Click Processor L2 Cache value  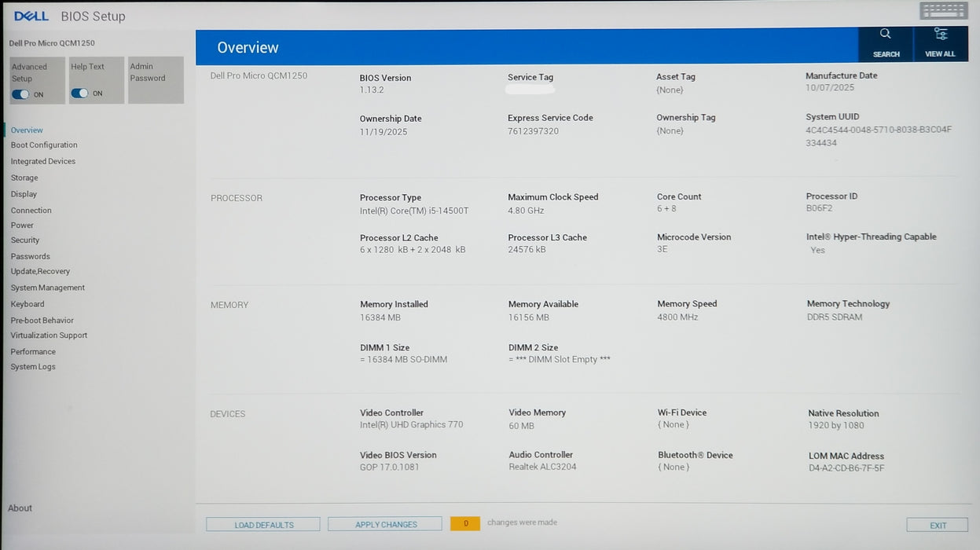[413, 251]
